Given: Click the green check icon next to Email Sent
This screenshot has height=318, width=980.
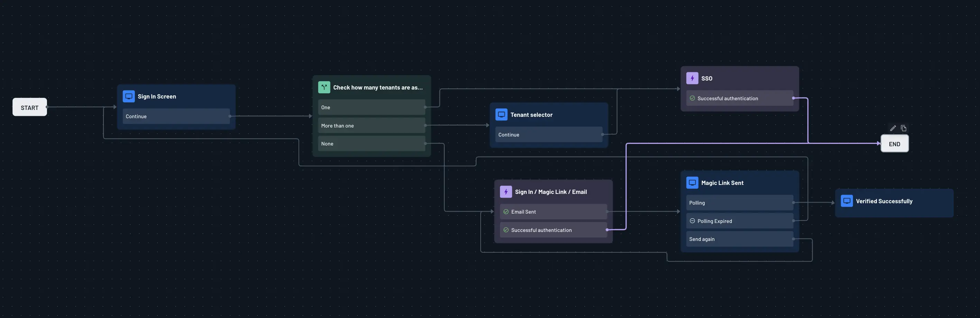Looking at the screenshot, I should coord(506,212).
